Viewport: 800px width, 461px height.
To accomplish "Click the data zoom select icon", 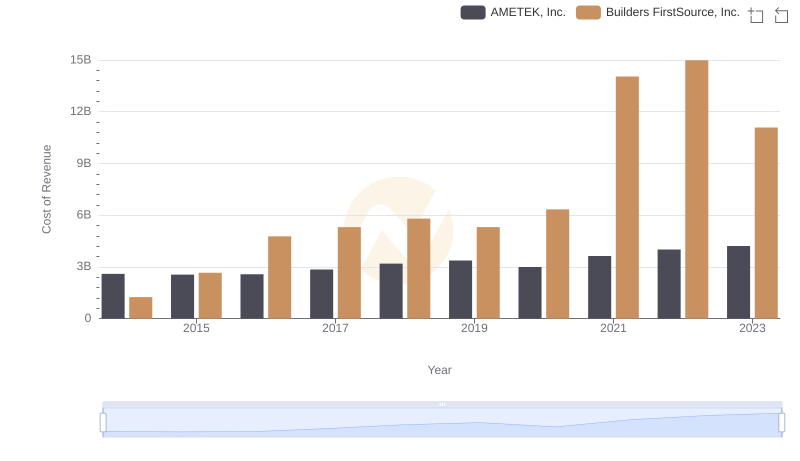I will coord(756,15).
